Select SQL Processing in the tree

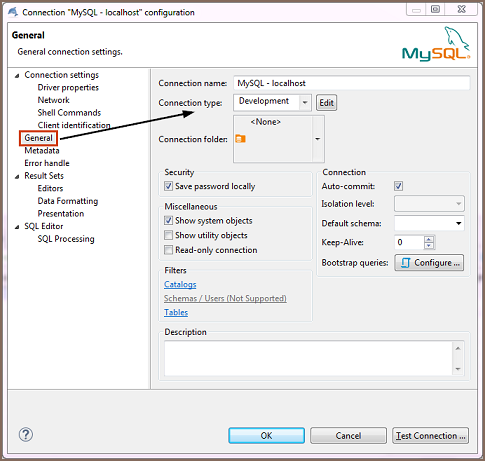pyautogui.click(x=66, y=239)
